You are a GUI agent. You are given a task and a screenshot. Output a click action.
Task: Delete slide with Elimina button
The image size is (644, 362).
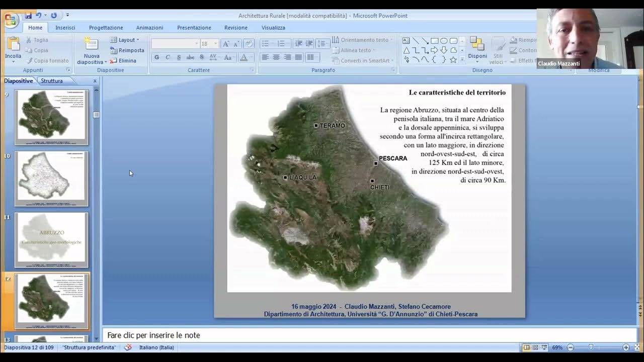[123, 61]
